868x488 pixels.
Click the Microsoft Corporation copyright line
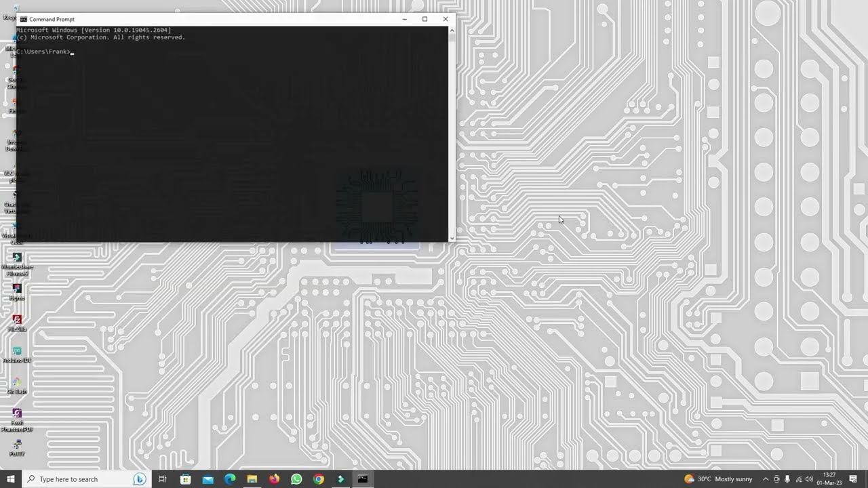[x=100, y=37]
